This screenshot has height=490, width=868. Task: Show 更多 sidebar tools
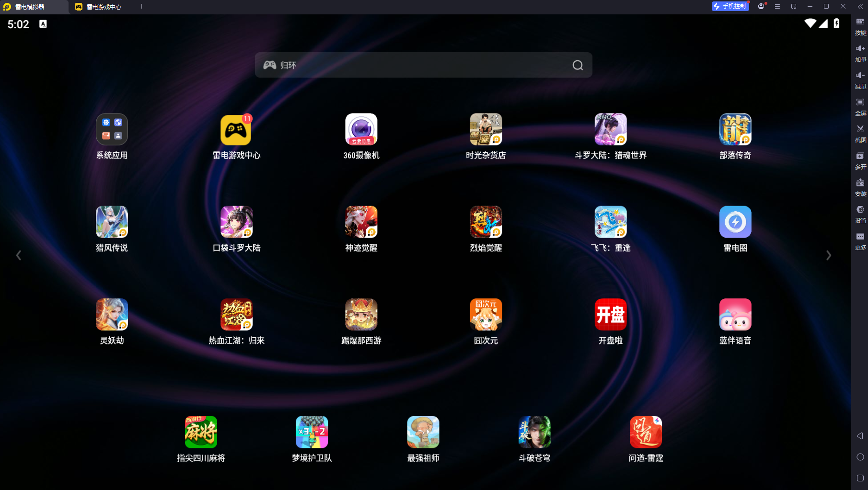(860, 241)
